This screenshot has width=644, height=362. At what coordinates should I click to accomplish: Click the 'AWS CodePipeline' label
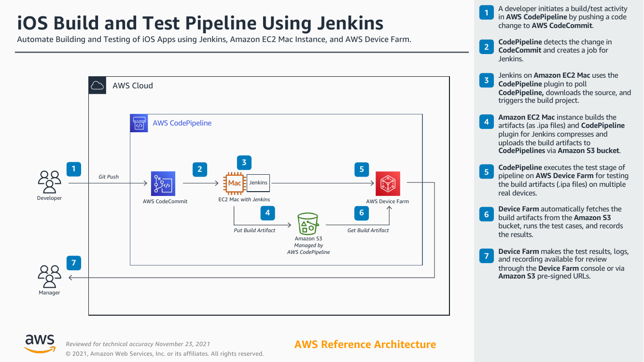pos(182,123)
